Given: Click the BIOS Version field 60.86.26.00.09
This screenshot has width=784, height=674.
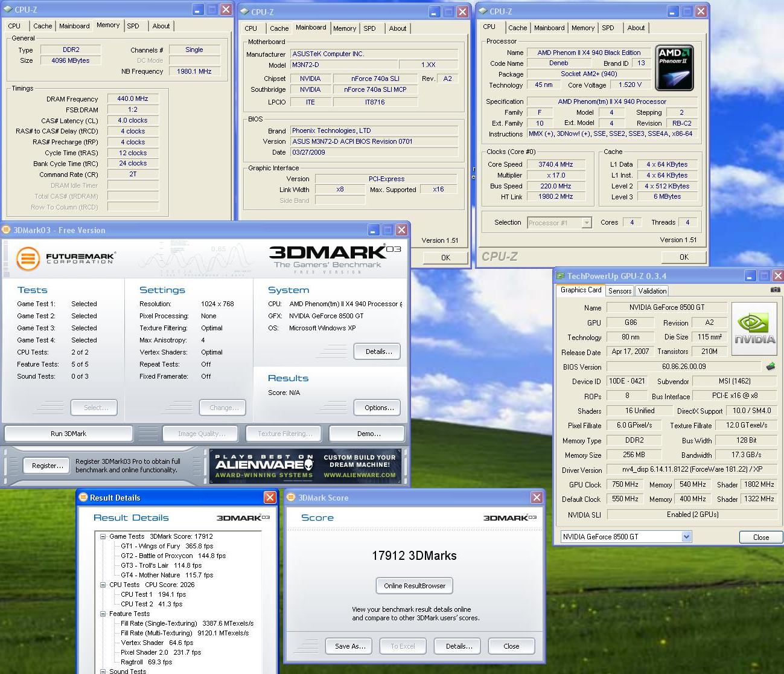Looking at the screenshot, I should tap(684, 367).
